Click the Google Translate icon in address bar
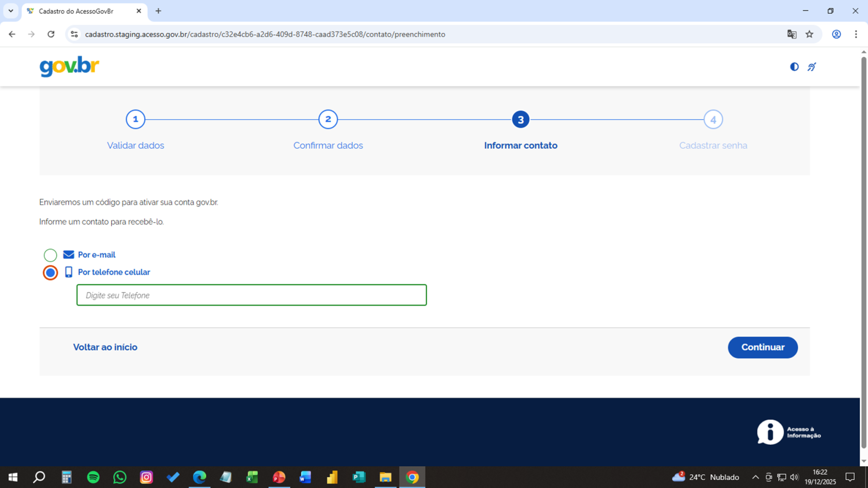 pyautogui.click(x=792, y=34)
